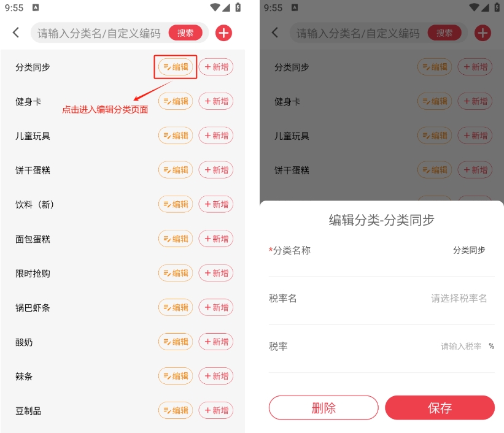Click the 搜索 search button
This screenshot has height=433, width=504.
185,33
